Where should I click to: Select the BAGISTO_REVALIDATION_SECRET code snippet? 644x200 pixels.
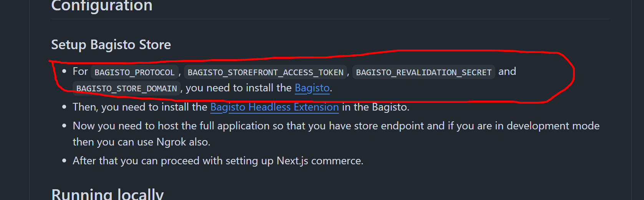424,72
